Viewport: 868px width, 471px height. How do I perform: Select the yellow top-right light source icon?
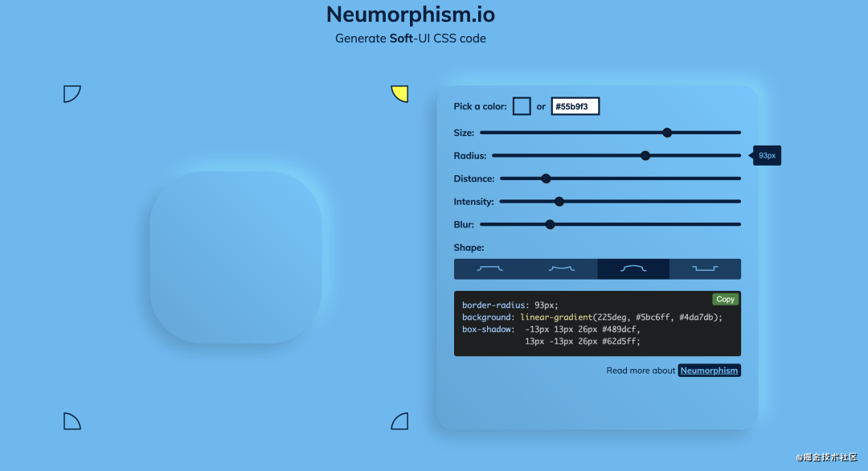pyautogui.click(x=399, y=93)
